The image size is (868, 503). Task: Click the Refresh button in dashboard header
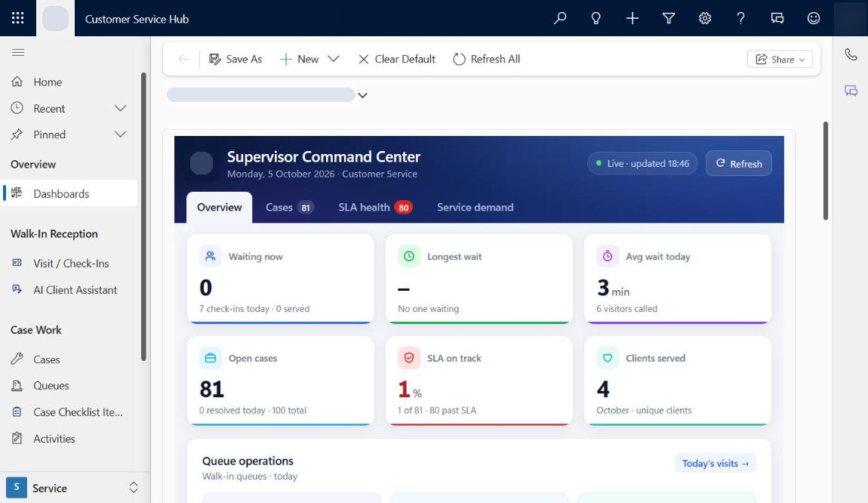[x=738, y=163]
